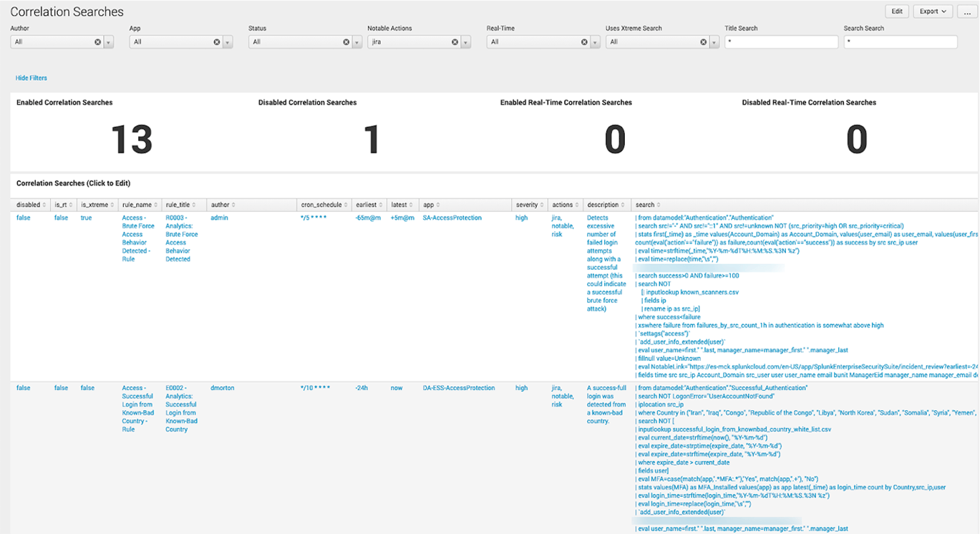Viewport: 980px width, 534px height.
Task: Sort by the author column
Action: tap(251, 205)
